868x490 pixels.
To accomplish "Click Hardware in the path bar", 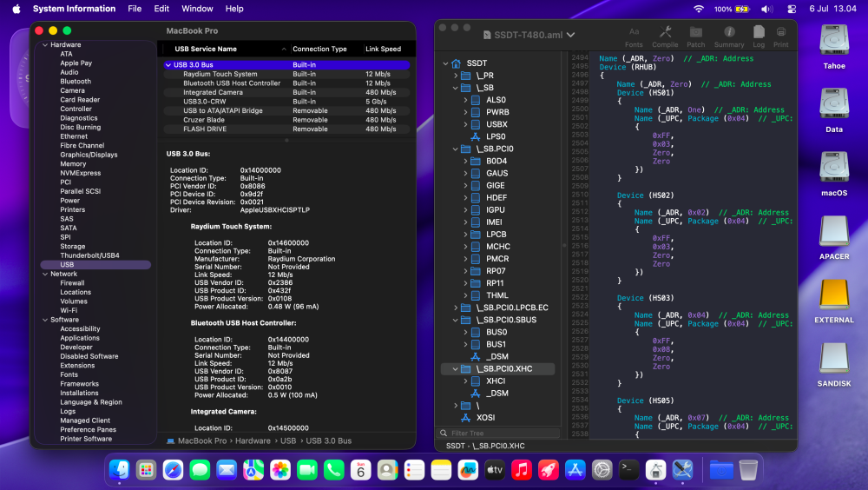I will click(x=253, y=440).
